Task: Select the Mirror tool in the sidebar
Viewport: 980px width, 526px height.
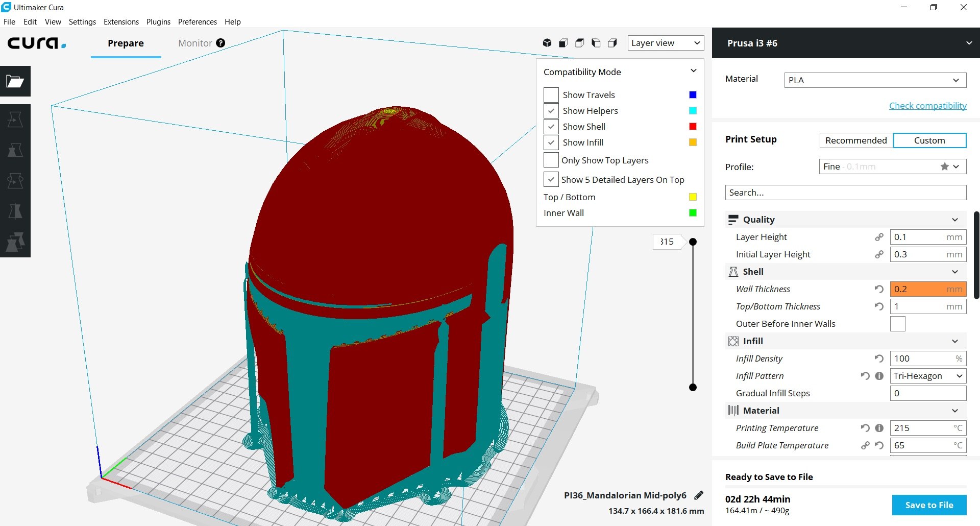Action: pos(15,211)
